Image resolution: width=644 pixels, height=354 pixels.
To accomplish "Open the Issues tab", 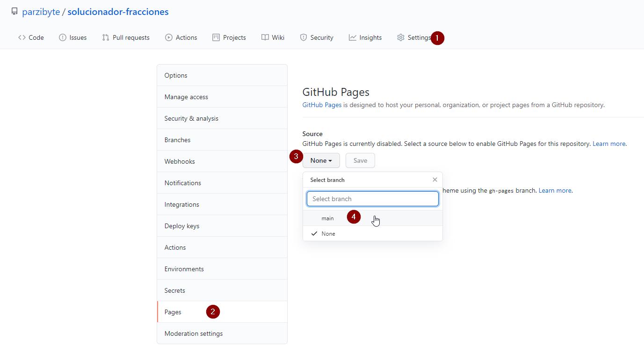I will click(x=73, y=37).
